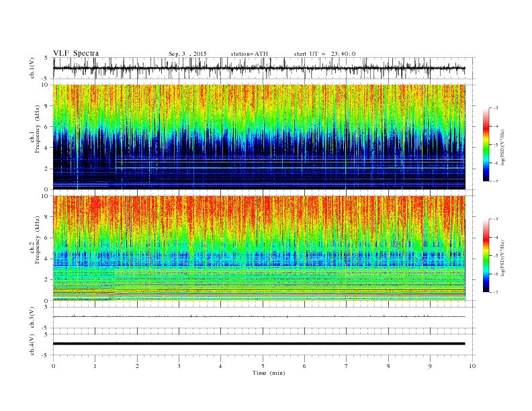532x411 pixels.
Task: Select the "start UT = 23:40: 0" header text
Action: tap(324, 54)
